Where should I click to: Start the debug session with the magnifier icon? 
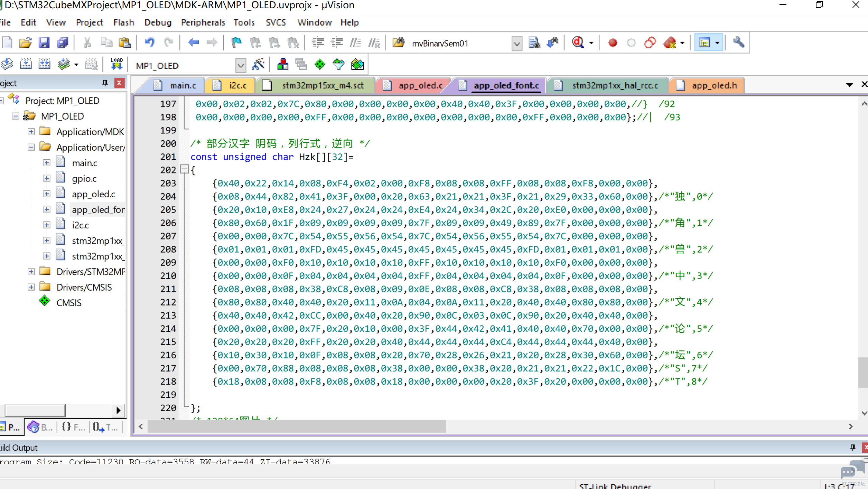[x=578, y=43]
